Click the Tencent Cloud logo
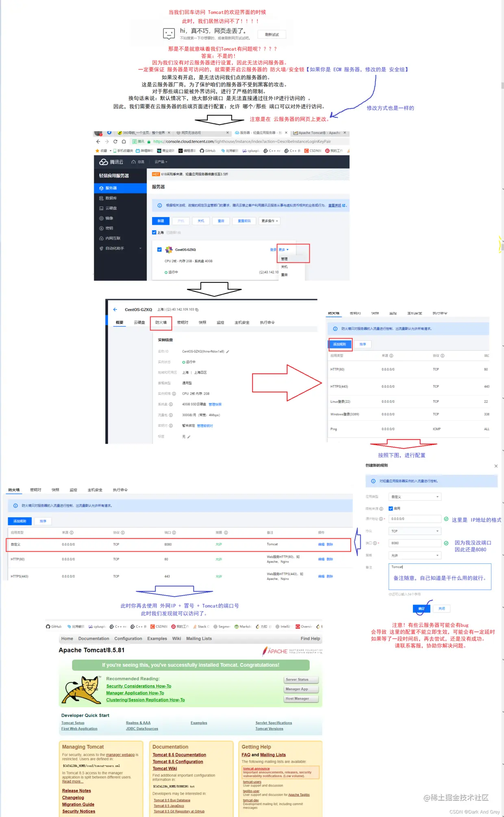The height and width of the screenshot is (817, 504). click(x=111, y=162)
